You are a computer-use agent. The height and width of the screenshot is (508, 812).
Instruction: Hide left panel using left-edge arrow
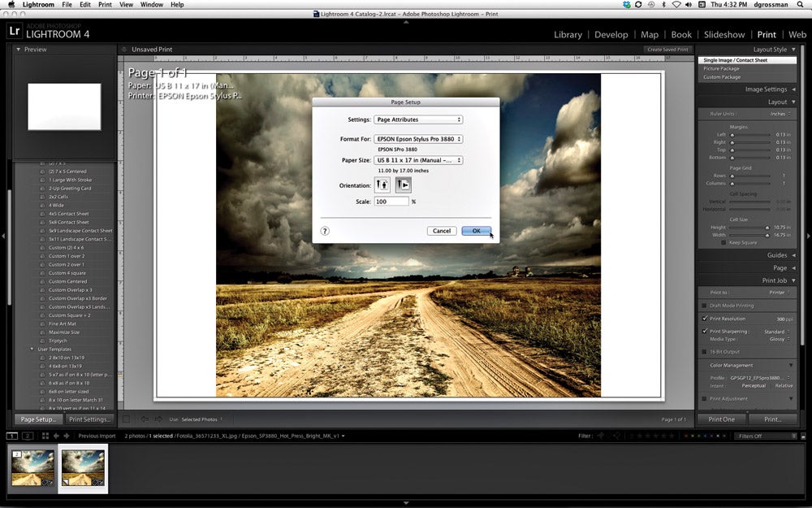[x=3, y=236]
